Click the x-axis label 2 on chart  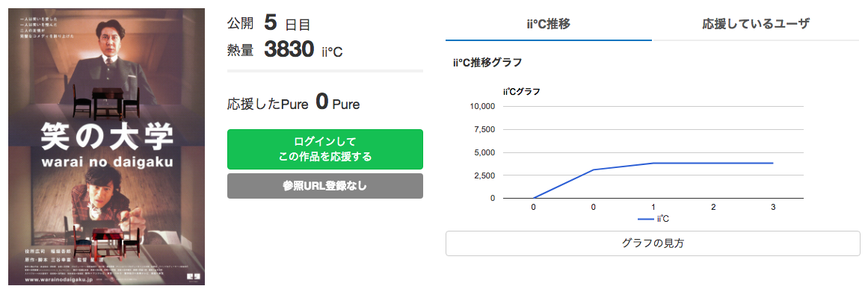pos(713,207)
